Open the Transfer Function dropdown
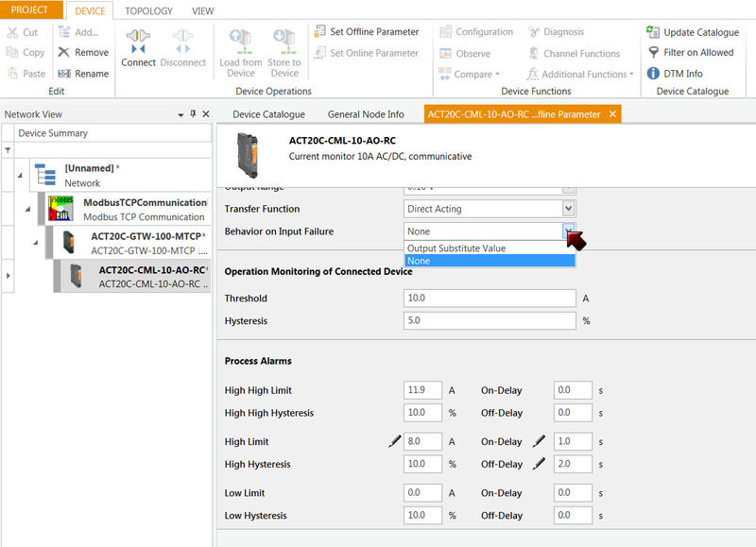756x547 pixels. (568, 209)
